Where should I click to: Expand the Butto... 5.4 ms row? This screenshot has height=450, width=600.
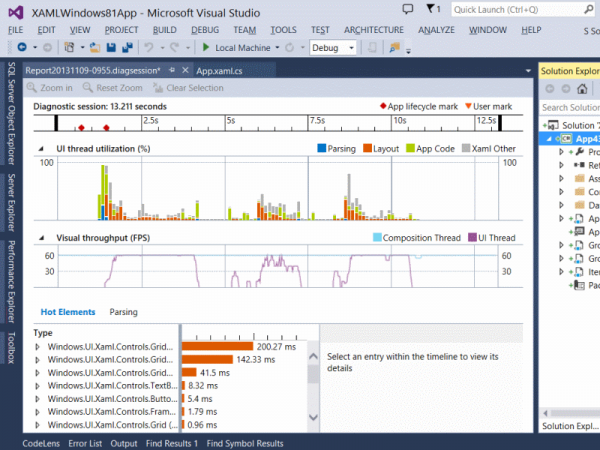pos(37,399)
